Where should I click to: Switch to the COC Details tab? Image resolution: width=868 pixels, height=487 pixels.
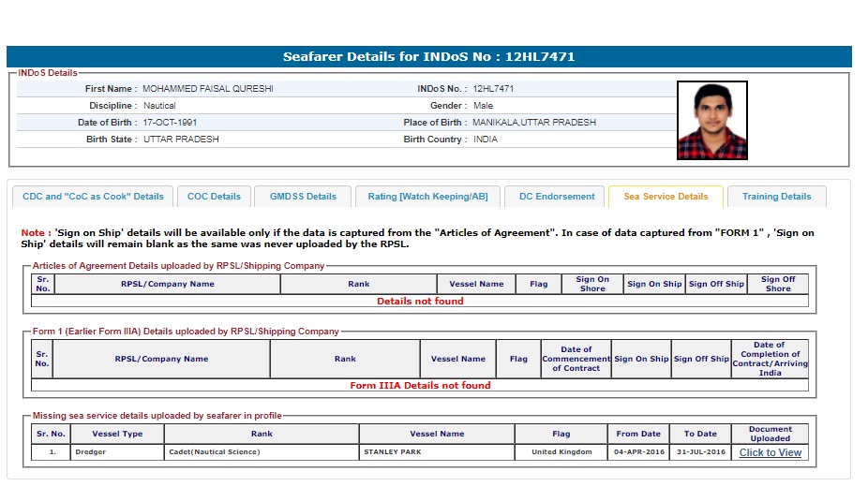point(214,197)
